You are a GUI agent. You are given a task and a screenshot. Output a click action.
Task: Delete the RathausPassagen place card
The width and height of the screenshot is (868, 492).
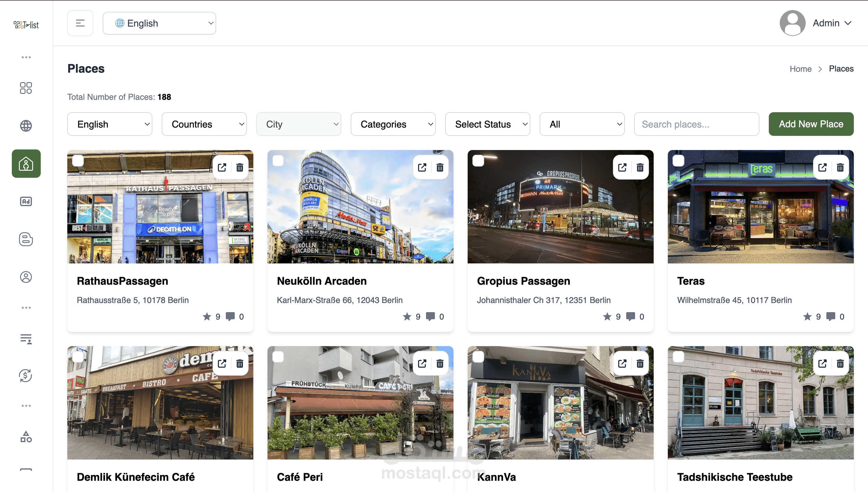click(239, 167)
